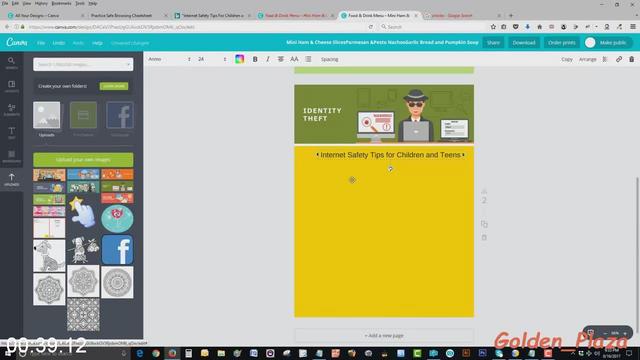This screenshot has height=360, width=640.
Task: Select the teal circle heart image upload
Action: (117, 219)
